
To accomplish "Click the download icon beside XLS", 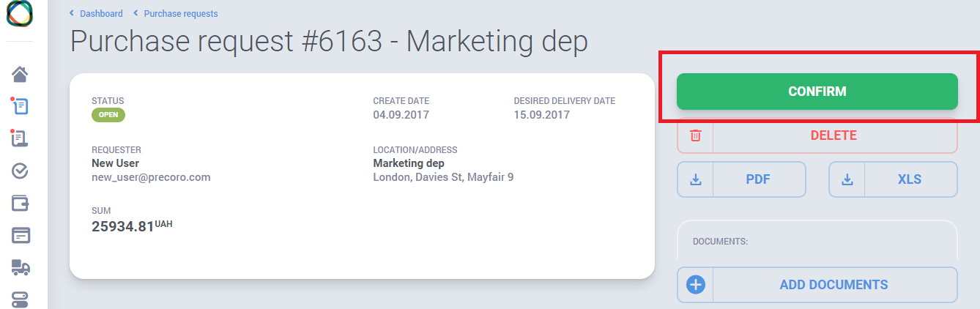I will (x=847, y=179).
